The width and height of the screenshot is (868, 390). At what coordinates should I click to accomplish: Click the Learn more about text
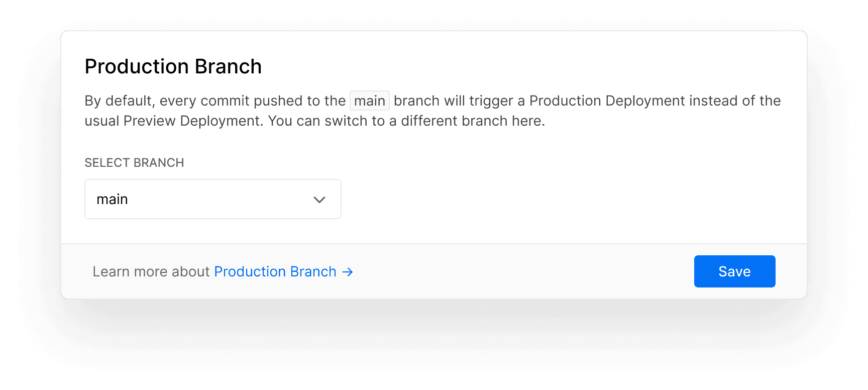[x=151, y=271]
